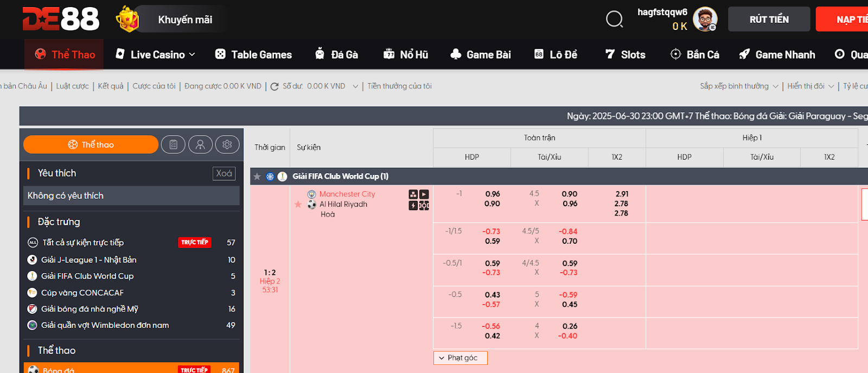
Task: Toggle favorite star for FIFA Club World Cup league
Action: [x=257, y=176]
